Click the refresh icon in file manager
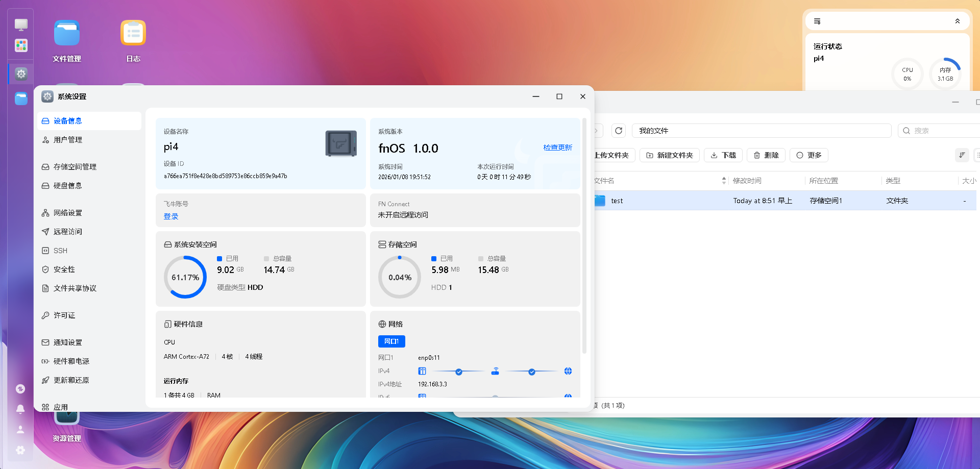The width and height of the screenshot is (980, 469). (x=619, y=131)
